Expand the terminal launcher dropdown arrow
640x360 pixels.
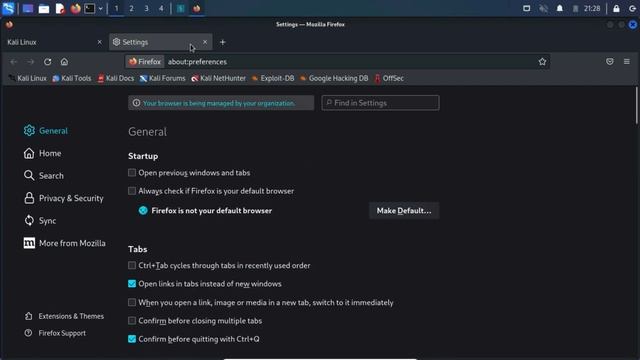point(100,8)
